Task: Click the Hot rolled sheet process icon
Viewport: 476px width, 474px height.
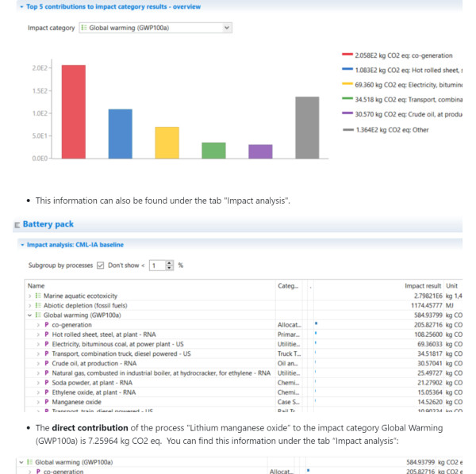Action: [x=47, y=334]
